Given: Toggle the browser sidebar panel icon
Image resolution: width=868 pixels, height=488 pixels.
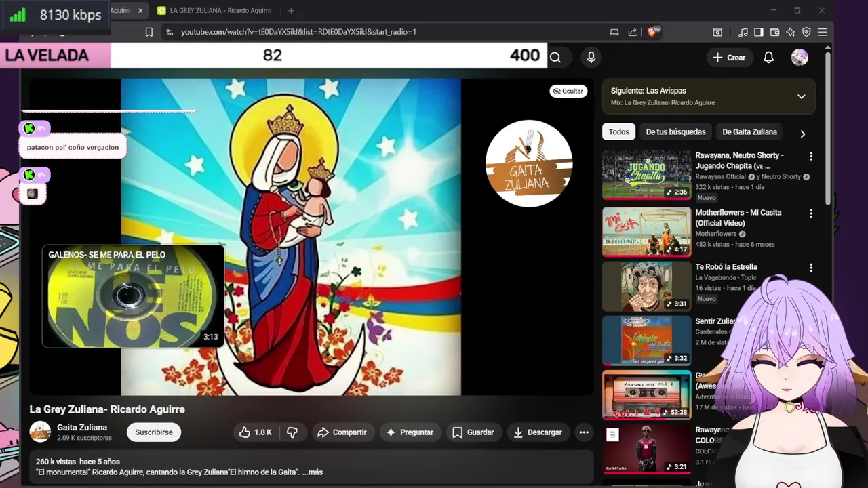Looking at the screenshot, I should [x=759, y=32].
